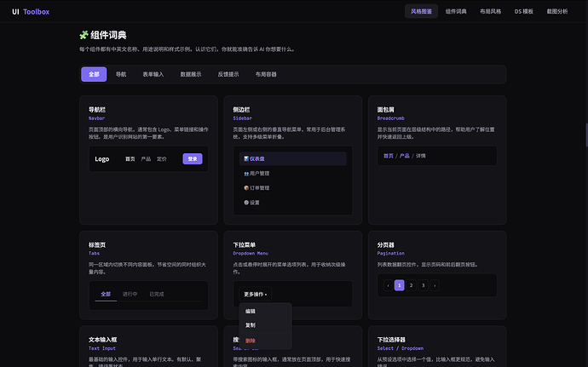Click the Text Input English label
Image resolution: width=588 pixels, height=367 pixels.
coord(102,348)
